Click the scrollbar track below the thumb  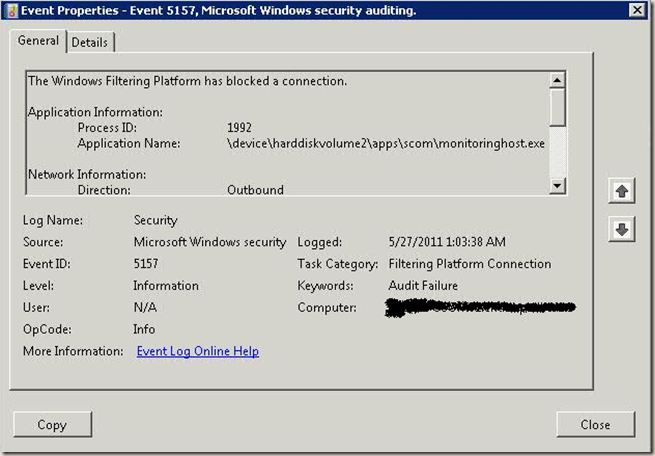(557, 152)
